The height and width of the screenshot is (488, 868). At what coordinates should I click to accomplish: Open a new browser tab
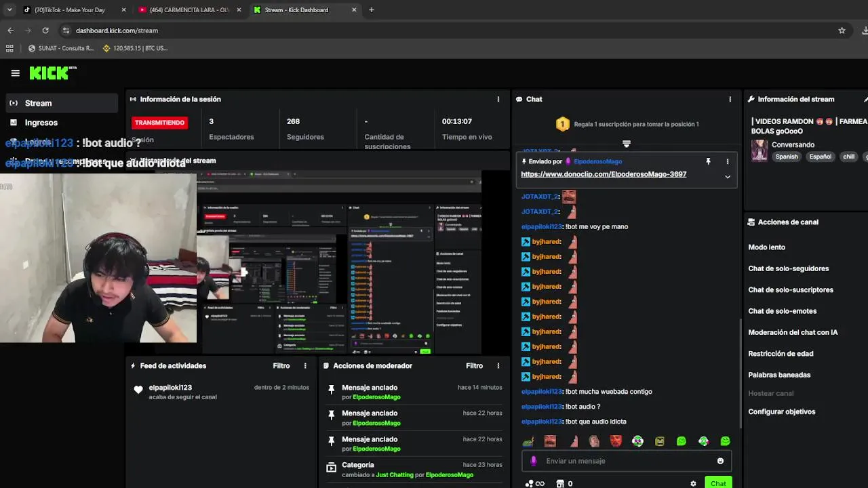(371, 9)
